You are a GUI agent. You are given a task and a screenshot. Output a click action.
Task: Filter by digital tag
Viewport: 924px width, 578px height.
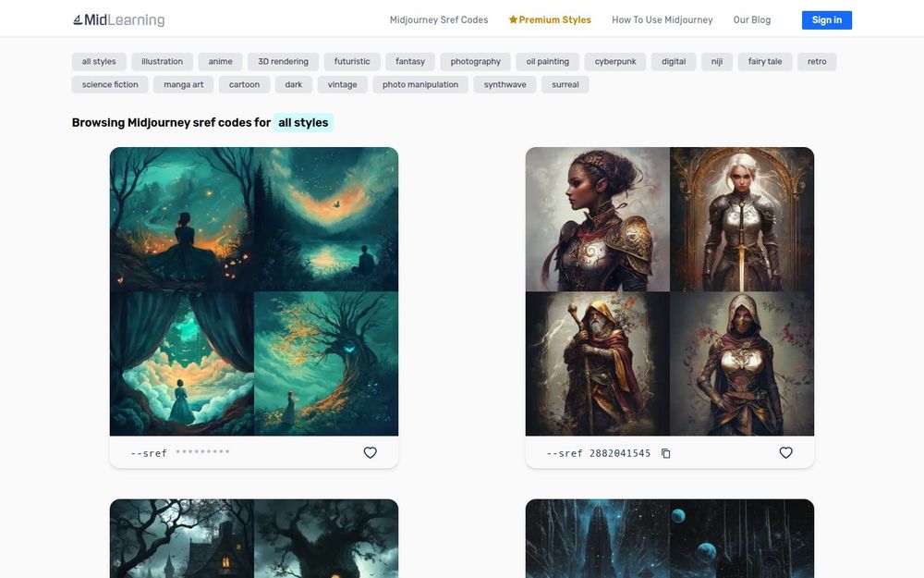click(x=674, y=61)
